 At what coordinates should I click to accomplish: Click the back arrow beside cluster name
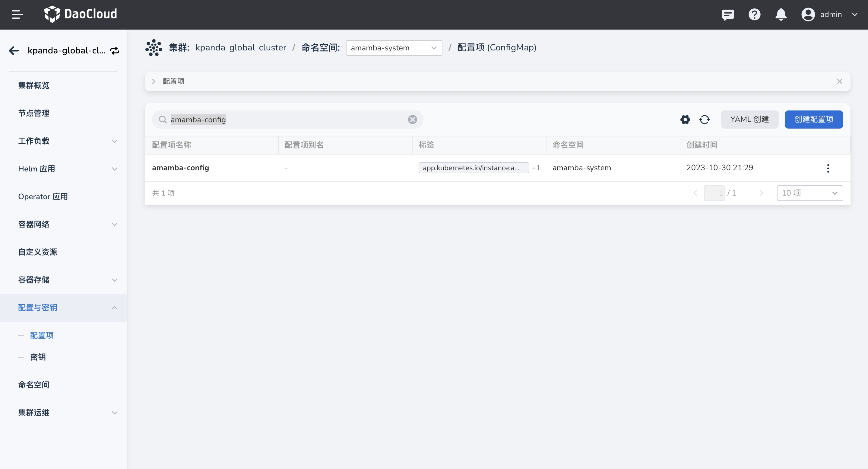click(14, 51)
